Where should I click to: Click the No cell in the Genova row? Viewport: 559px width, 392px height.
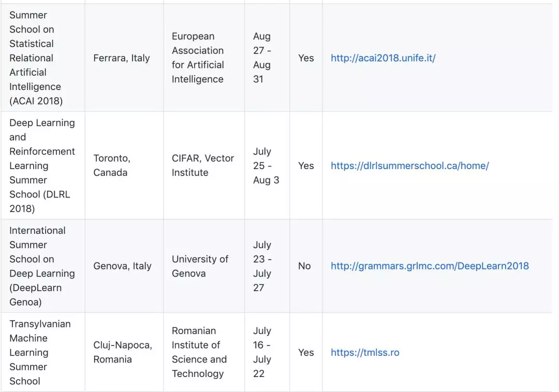304,266
